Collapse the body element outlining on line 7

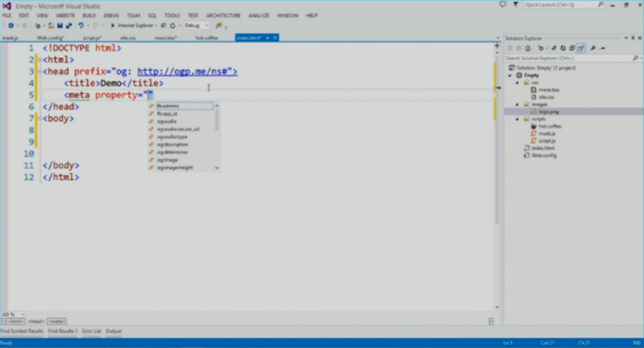(x=40, y=119)
